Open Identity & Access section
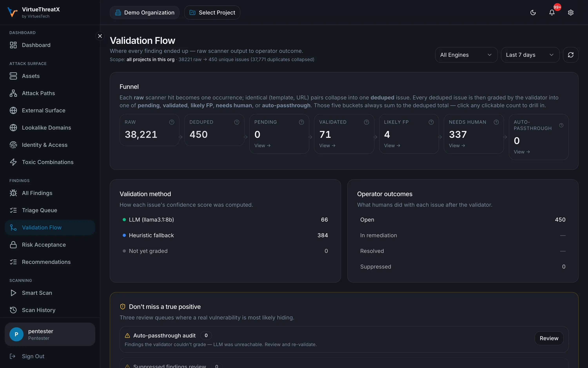 50,145
